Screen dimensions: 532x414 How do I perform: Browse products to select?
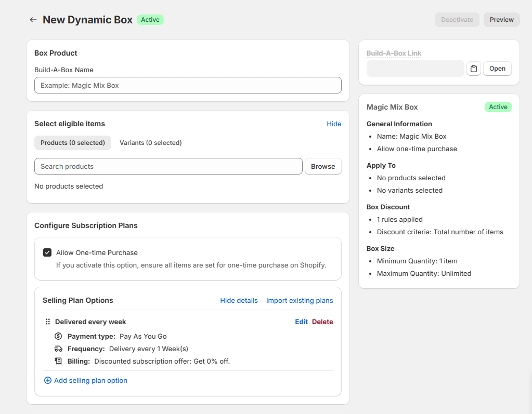coord(323,166)
